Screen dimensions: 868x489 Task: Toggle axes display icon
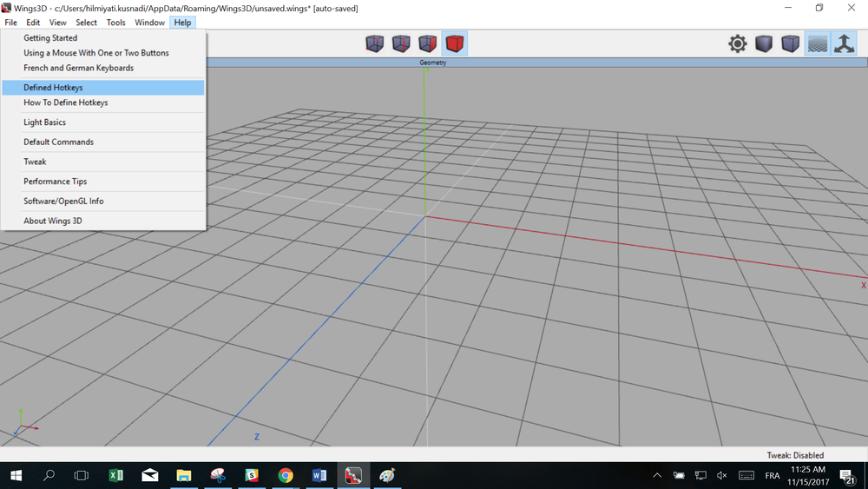point(845,43)
